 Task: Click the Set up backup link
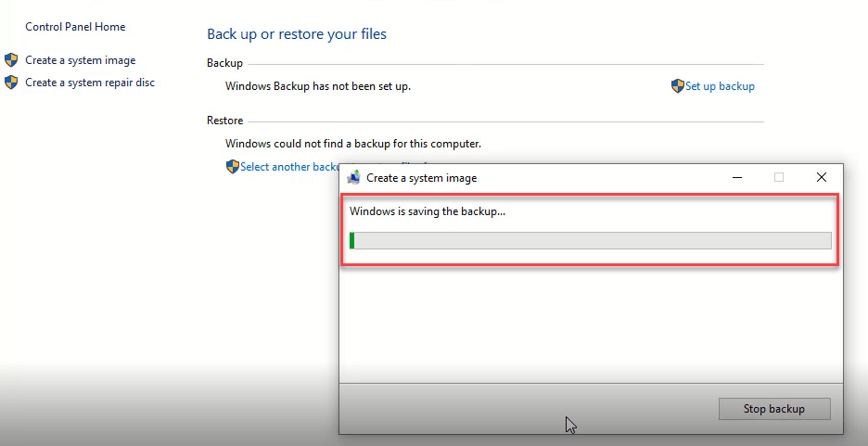click(x=720, y=86)
